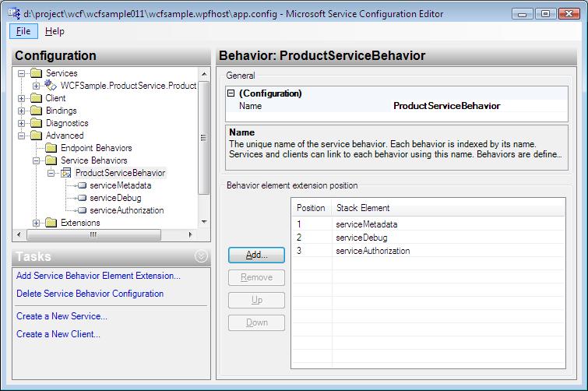This screenshot has width=588, height=391.
Task: Click the Endpoint Behaviors folder icon
Action: click(51, 148)
